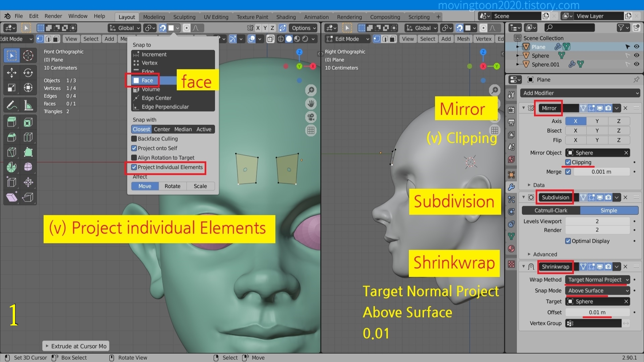Select the Spin tool
This screenshot has height=362, width=644.
tap(11, 167)
